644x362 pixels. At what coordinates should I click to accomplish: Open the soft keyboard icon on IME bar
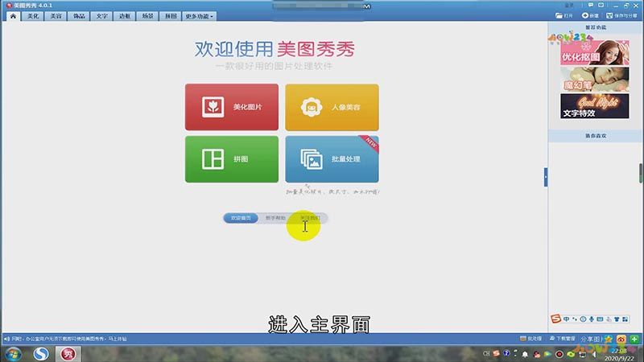tap(600, 319)
